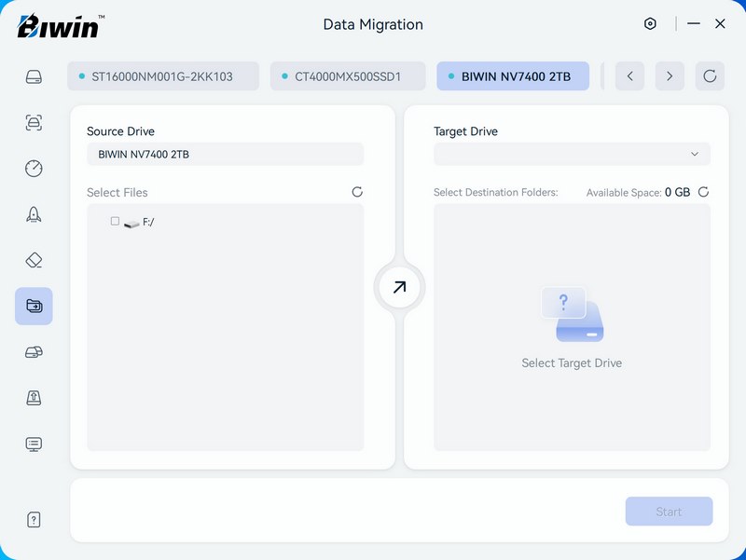
Task: Refresh the Available Space value
Action: (x=703, y=192)
